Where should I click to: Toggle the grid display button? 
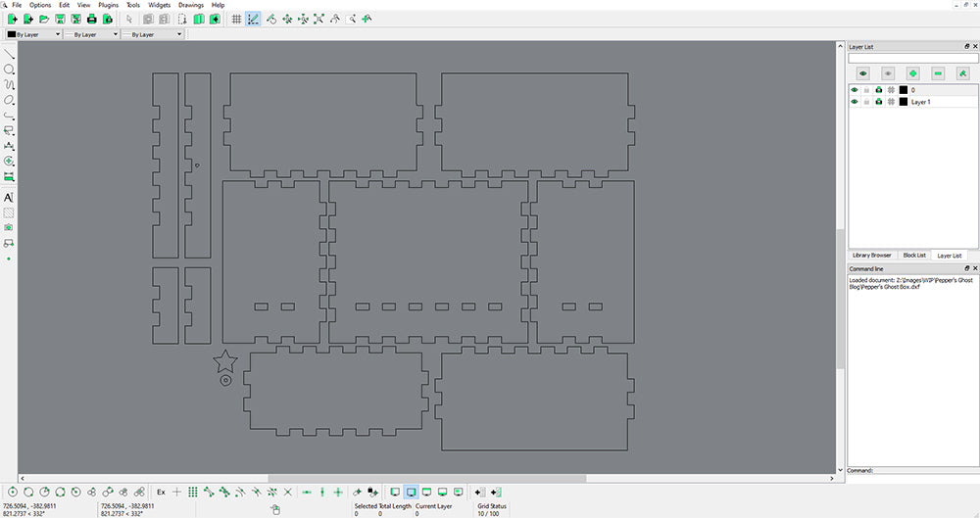pos(236,19)
